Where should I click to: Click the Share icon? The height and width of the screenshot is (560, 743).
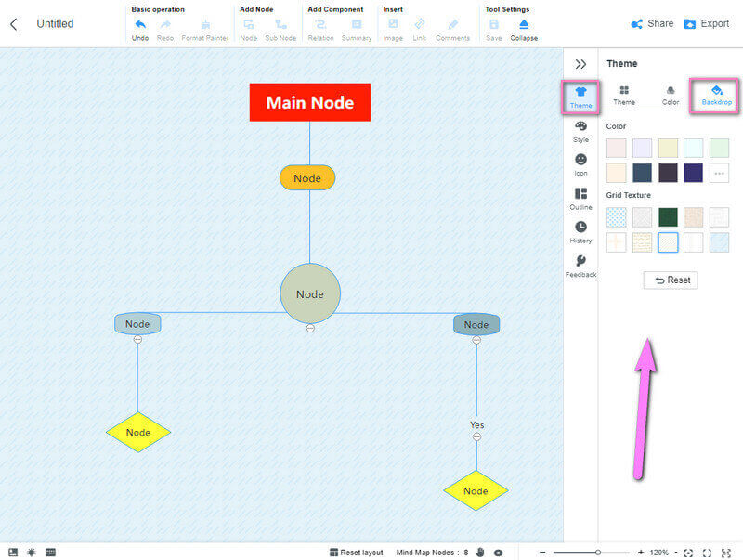coord(637,24)
